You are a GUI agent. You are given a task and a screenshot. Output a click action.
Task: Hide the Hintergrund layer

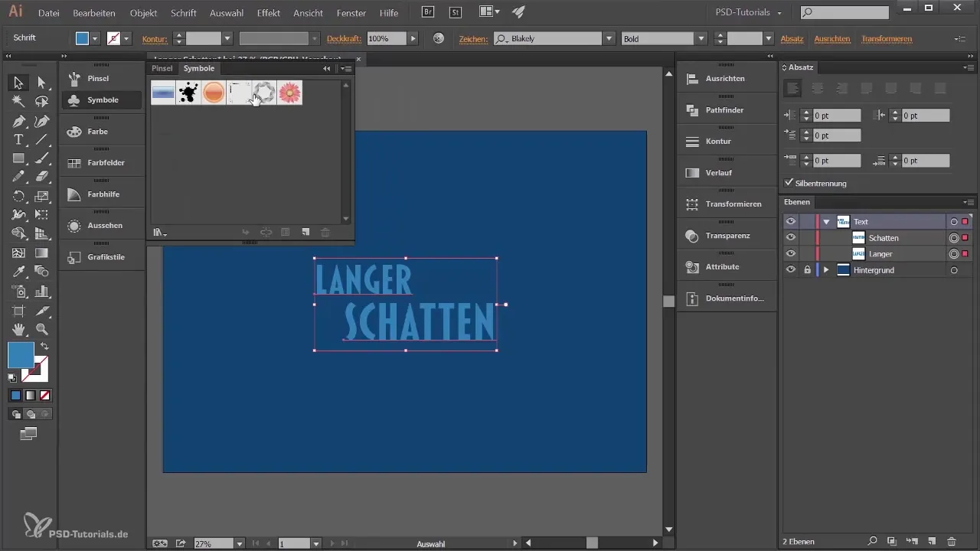click(x=791, y=269)
